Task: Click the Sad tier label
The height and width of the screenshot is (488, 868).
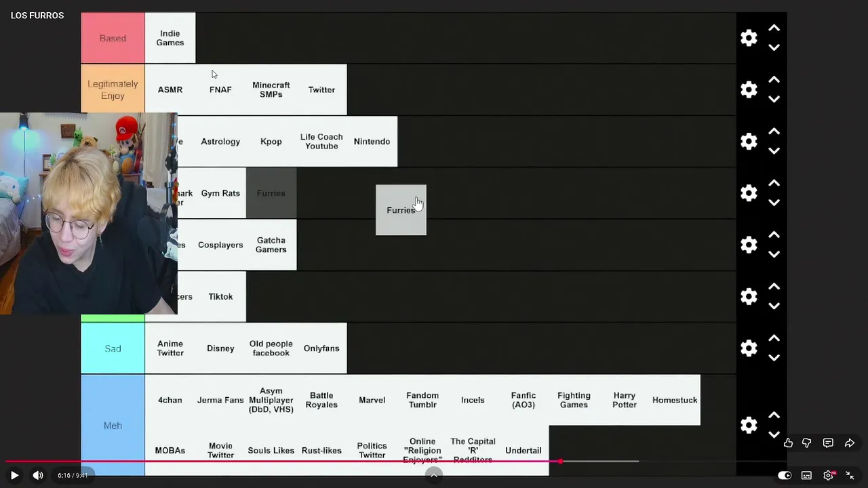Action: [113, 348]
